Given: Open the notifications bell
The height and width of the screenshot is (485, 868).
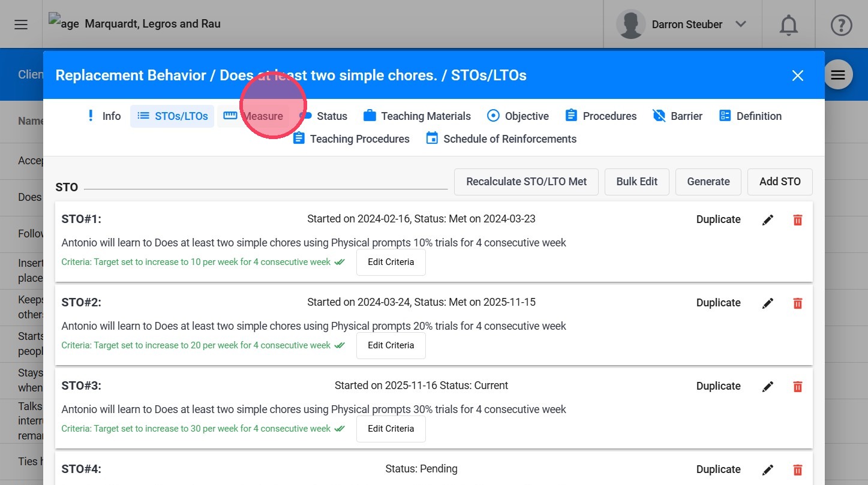Looking at the screenshot, I should coord(788,25).
